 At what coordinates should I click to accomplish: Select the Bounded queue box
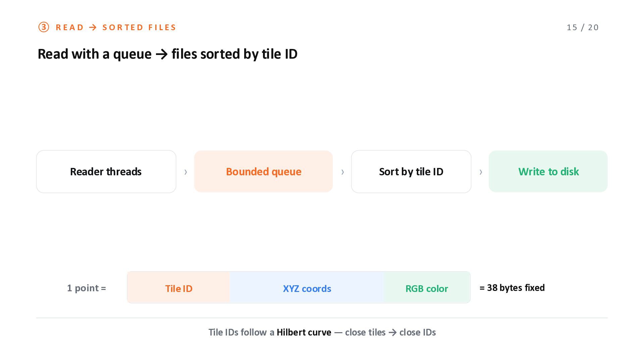[x=263, y=171]
